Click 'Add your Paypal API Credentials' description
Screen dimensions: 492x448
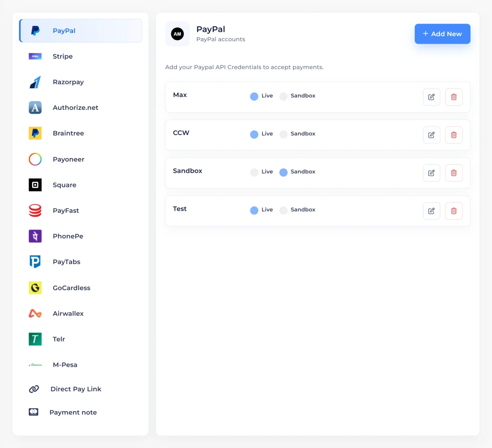[244, 67]
